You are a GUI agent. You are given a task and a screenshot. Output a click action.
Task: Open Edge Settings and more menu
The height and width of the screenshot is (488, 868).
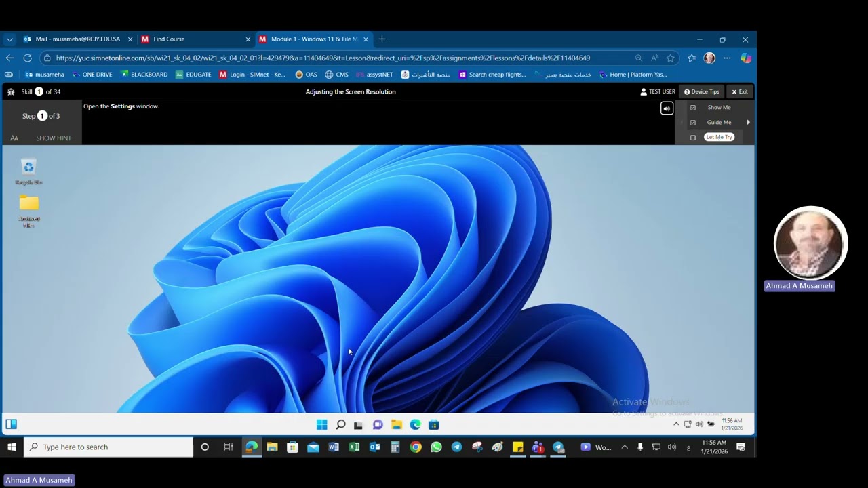pyautogui.click(x=727, y=58)
